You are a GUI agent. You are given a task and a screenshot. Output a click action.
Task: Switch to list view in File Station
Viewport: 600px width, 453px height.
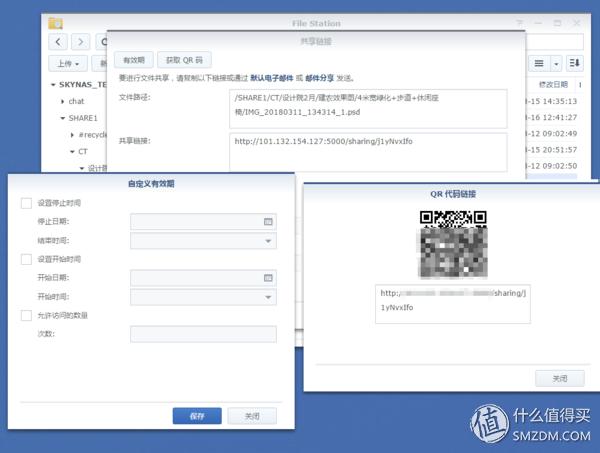coord(539,64)
